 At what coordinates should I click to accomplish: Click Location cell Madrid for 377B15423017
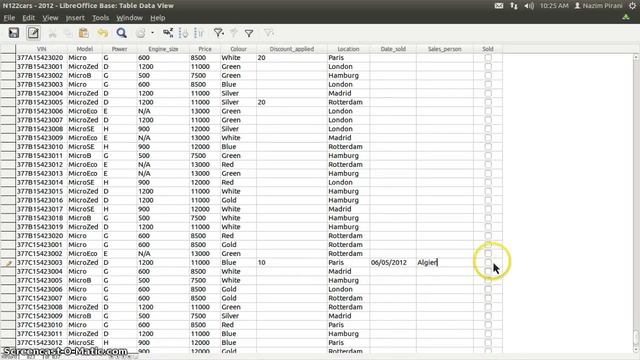point(349,209)
